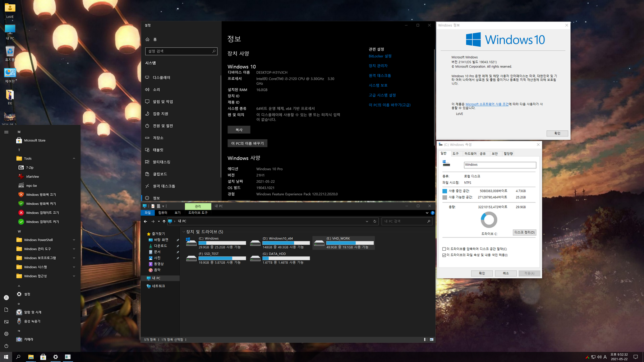644x362 pixels.
Task: Expand the Windows 접근성 folder in the Start menu
Action: pyautogui.click(x=74, y=276)
